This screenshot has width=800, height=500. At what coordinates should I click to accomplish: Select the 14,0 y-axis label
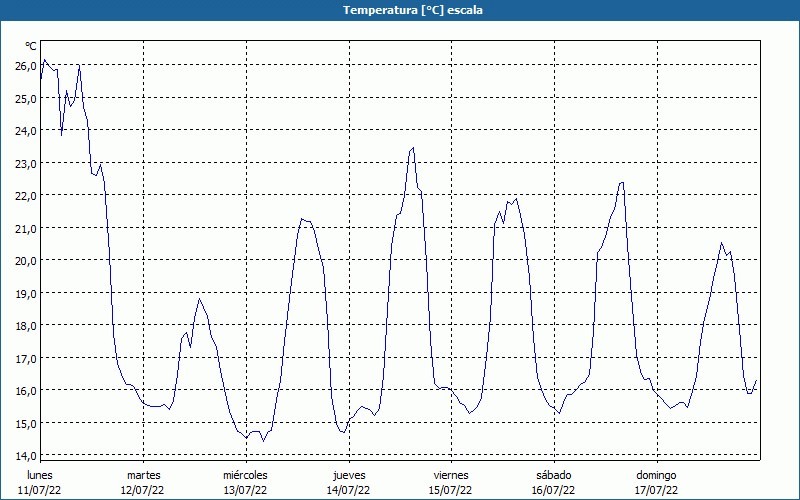(26, 456)
